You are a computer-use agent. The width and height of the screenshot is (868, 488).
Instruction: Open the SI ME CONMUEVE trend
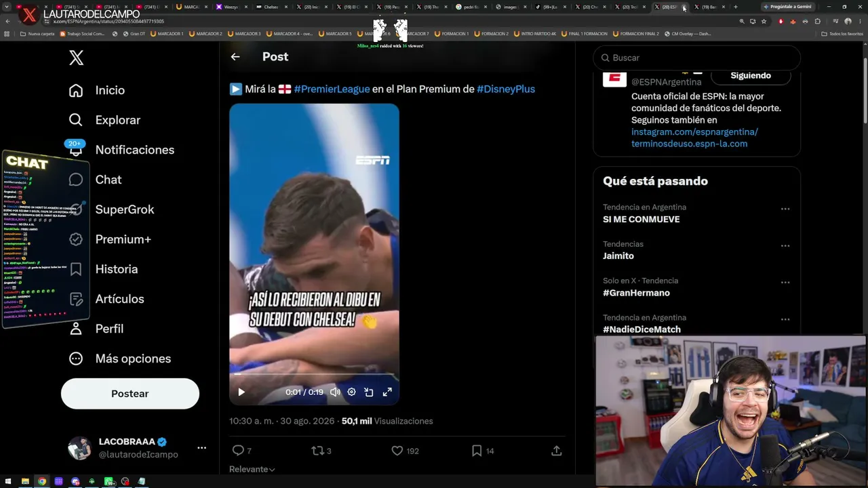641,220
